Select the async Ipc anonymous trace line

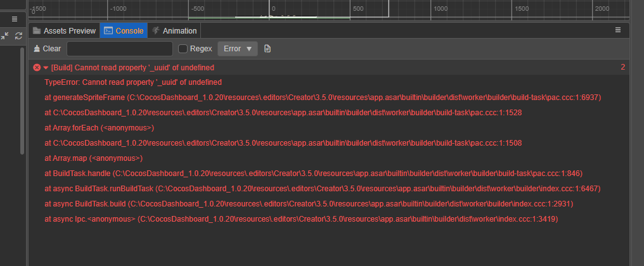click(x=301, y=218)
